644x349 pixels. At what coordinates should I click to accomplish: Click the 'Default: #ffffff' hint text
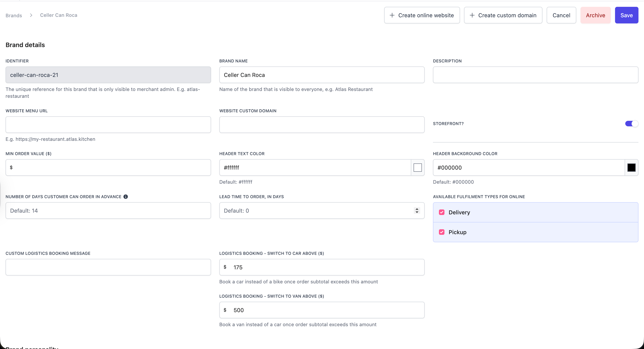click(x=236, y=182)
